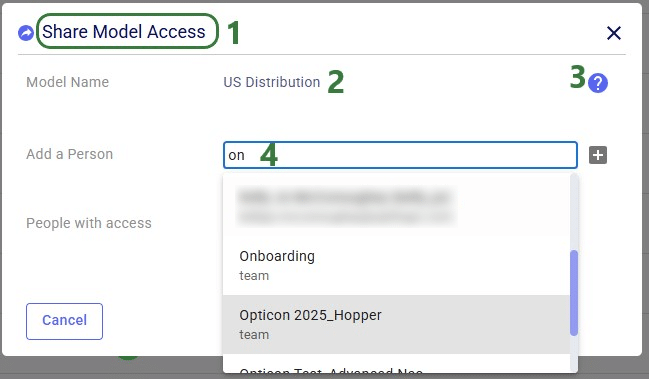
Task: Click the Model Name label
Action: 67,82
